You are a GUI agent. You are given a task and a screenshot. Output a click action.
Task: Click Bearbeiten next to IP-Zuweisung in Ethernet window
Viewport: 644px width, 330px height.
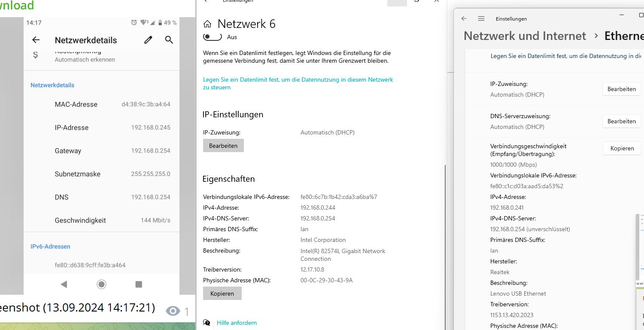pyautogui.click(x=622, y=89)
